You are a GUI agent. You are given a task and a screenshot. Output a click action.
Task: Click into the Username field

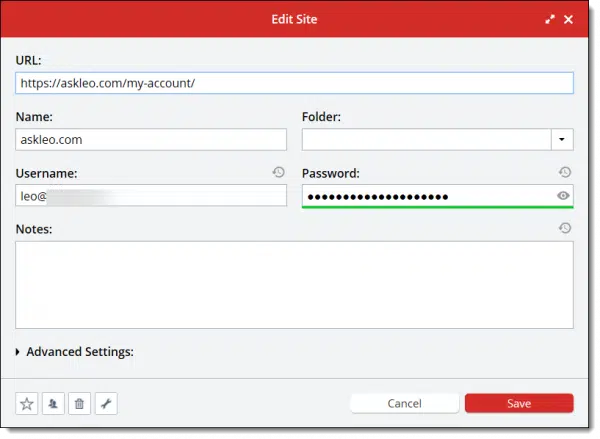[x=151, y=196]
